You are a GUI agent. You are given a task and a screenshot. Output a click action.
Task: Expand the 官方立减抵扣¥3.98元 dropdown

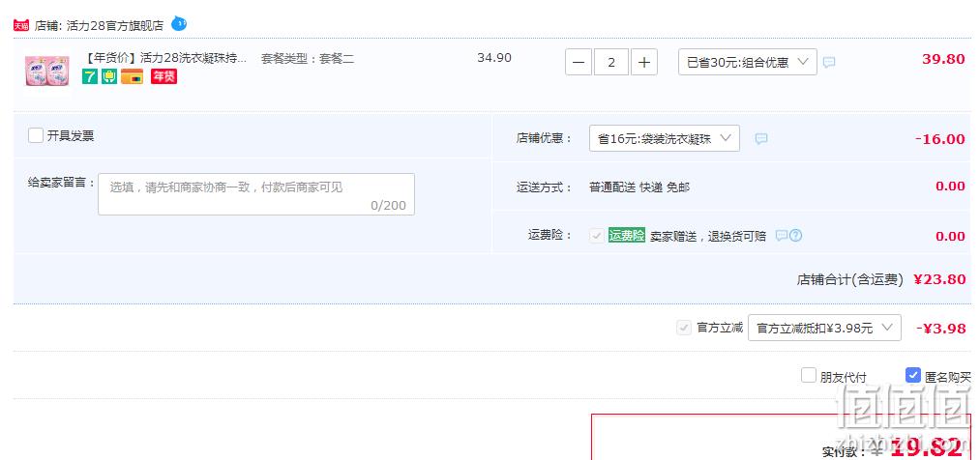(824, 328)
